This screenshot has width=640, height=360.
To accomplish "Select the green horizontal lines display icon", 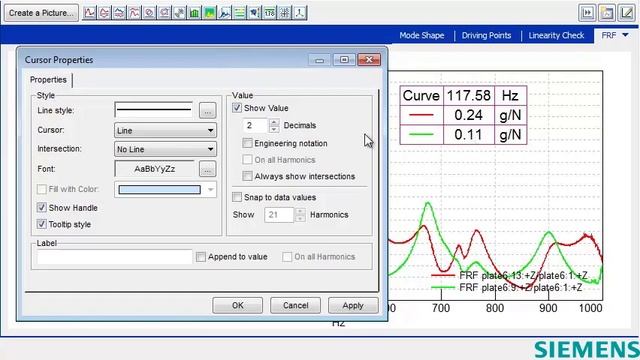I will pos(240,13).
